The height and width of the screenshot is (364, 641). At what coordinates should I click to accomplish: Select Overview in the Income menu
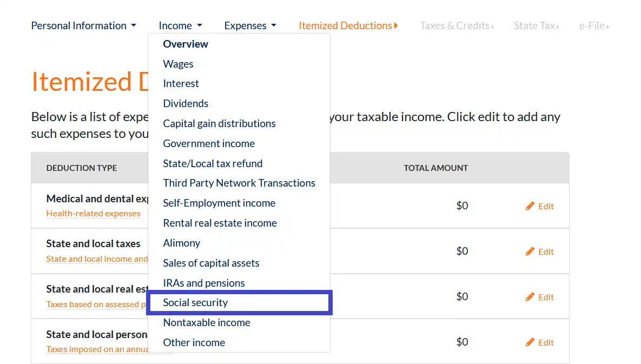coord(186,44)
